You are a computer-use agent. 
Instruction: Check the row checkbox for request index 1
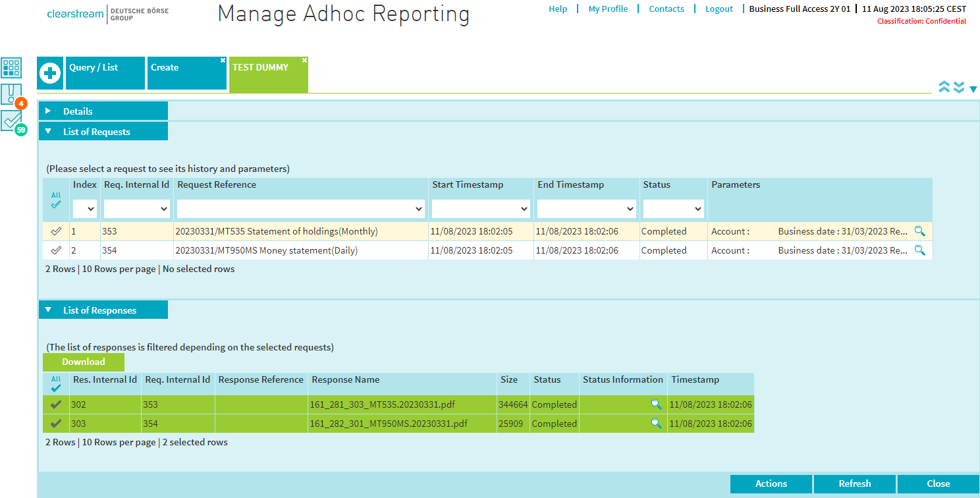(56, 231)
